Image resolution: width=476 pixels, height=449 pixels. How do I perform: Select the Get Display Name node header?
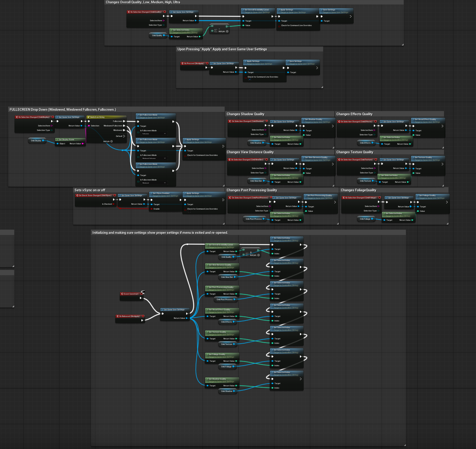[70, 139]
